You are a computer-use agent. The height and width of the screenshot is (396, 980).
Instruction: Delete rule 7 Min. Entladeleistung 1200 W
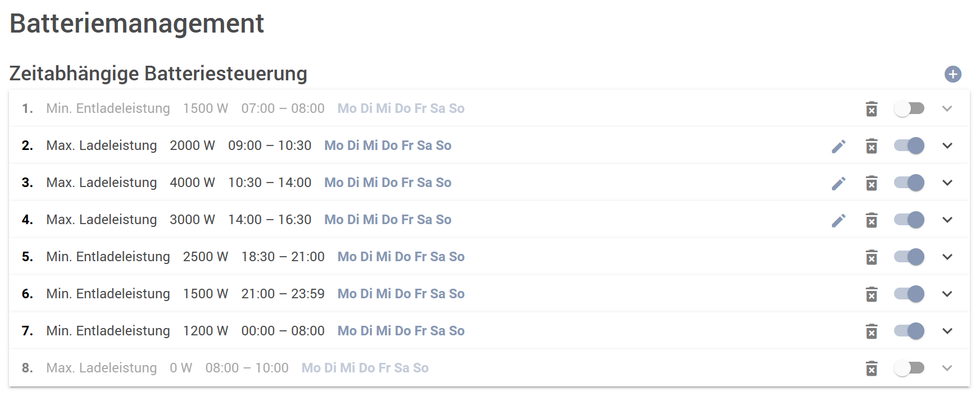point(872,331)
